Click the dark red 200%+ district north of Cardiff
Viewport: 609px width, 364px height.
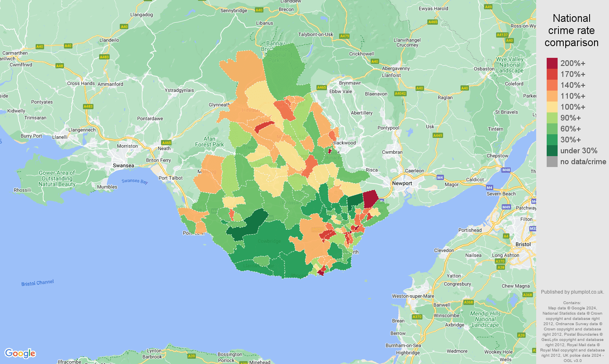click(370, 199)
